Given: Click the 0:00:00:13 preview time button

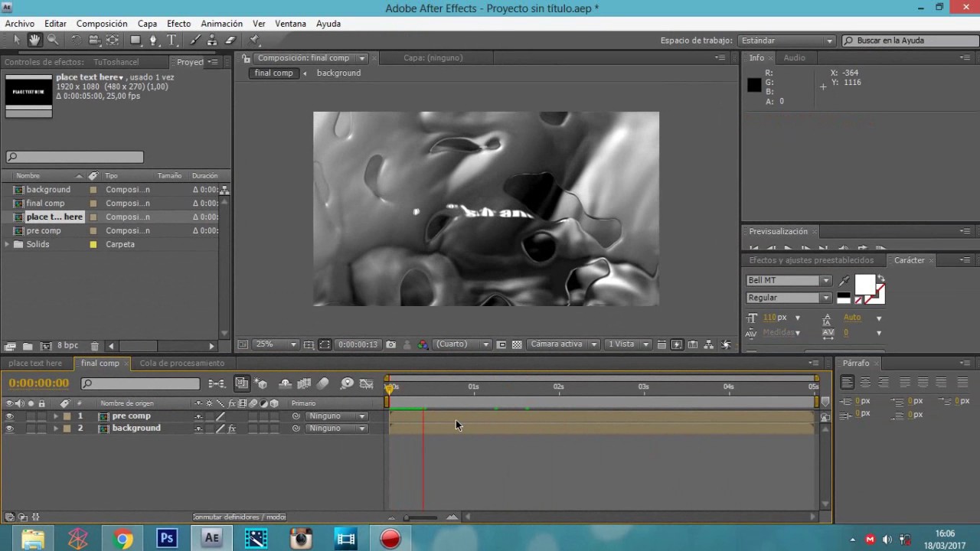Looking at the screenshot, I should coord(358,344).
